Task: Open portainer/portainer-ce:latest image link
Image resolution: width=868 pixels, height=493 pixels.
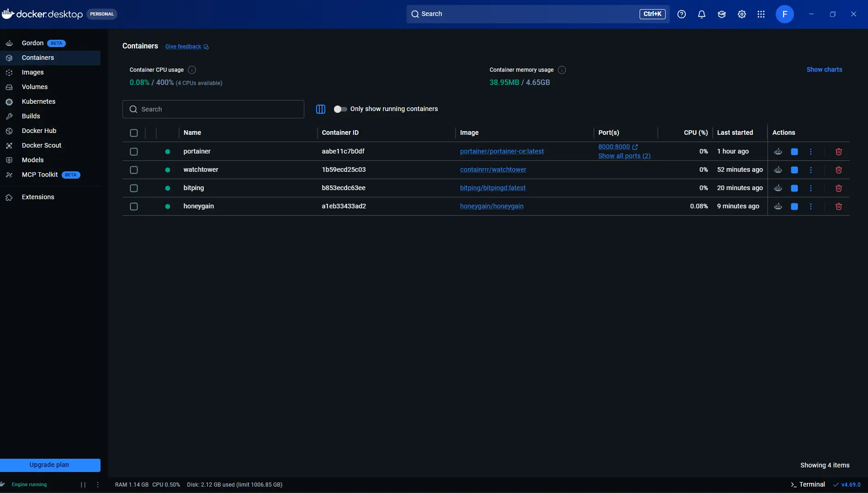Action: click(502, 151)
